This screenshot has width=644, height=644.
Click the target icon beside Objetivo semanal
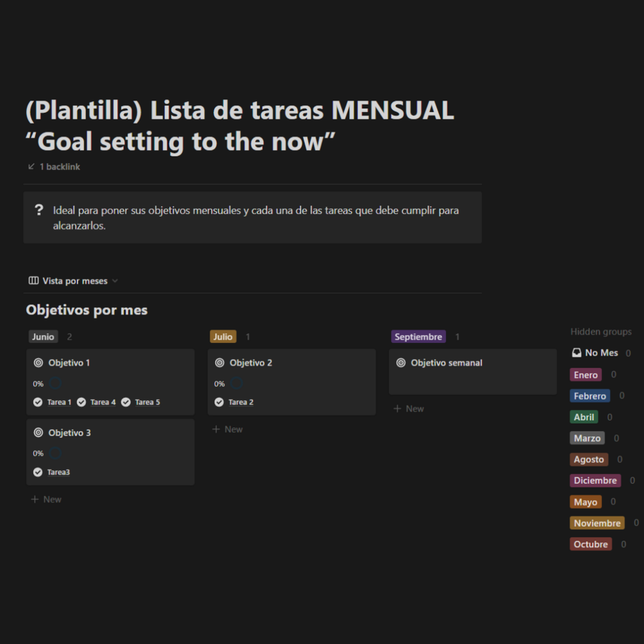pyautogui.click(x=401, y=363)
